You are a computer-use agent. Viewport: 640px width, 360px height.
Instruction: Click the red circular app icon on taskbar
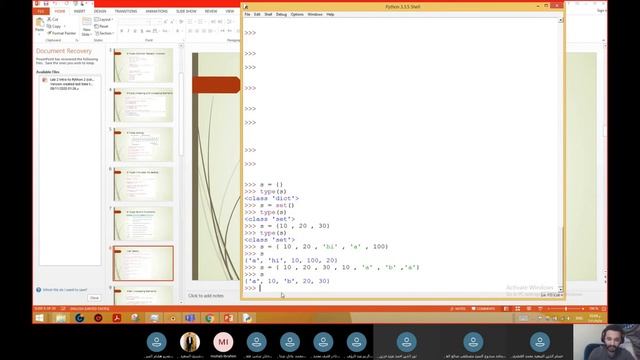pos(98,318)
